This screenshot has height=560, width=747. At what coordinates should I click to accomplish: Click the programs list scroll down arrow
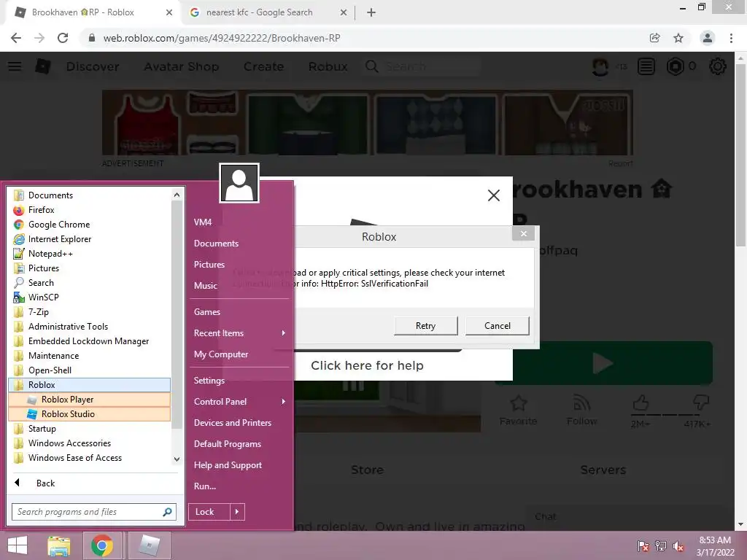[177, 459]
